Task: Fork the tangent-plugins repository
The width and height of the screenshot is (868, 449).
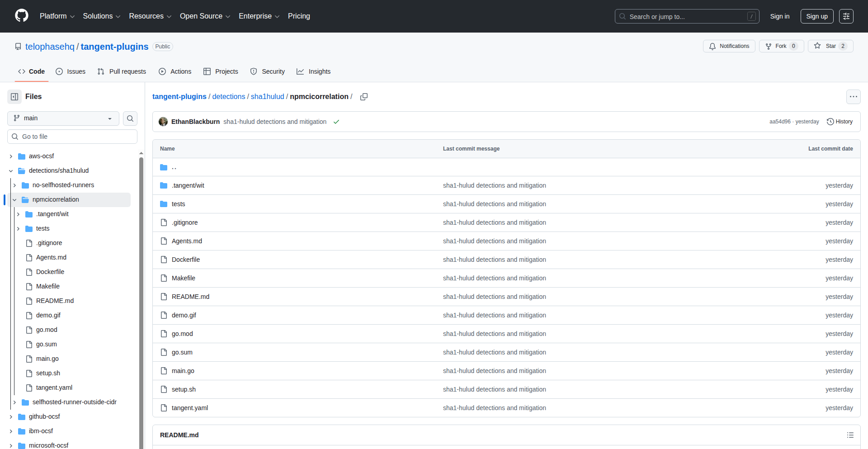Action: (781, 46)
